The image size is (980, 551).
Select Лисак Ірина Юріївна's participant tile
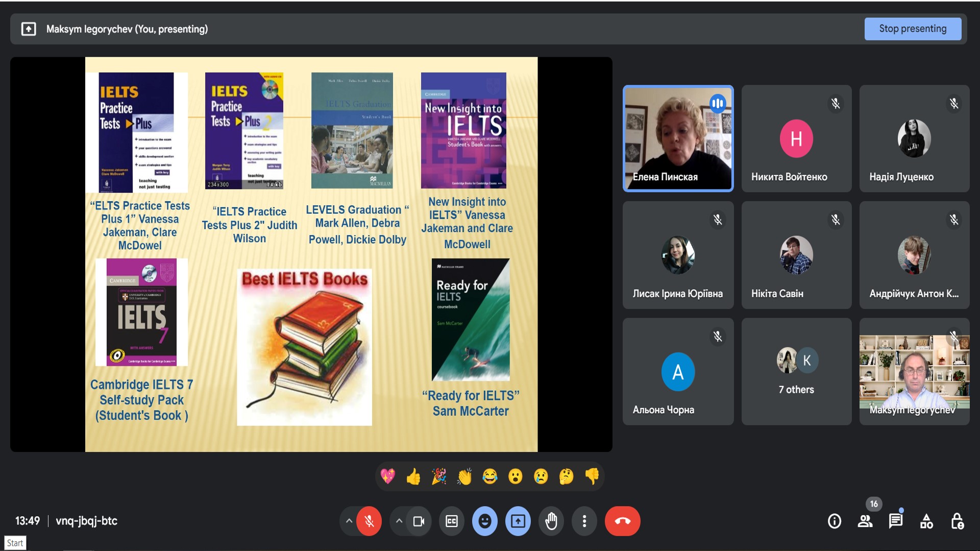678,255
